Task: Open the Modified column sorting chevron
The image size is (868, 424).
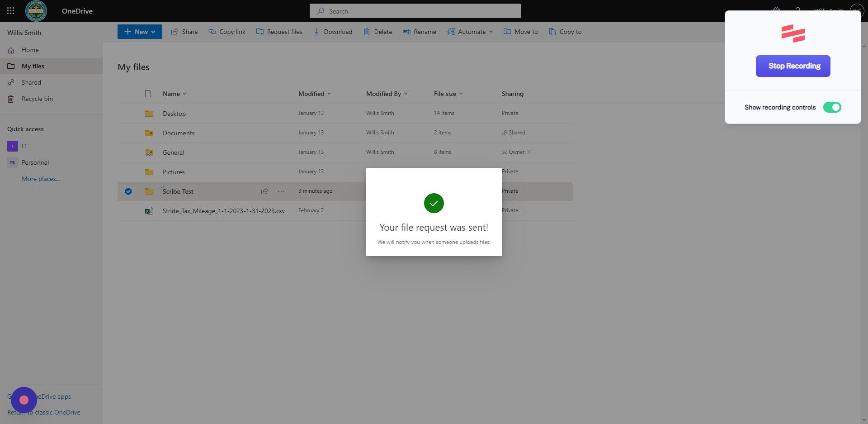Action: point(329,94)
